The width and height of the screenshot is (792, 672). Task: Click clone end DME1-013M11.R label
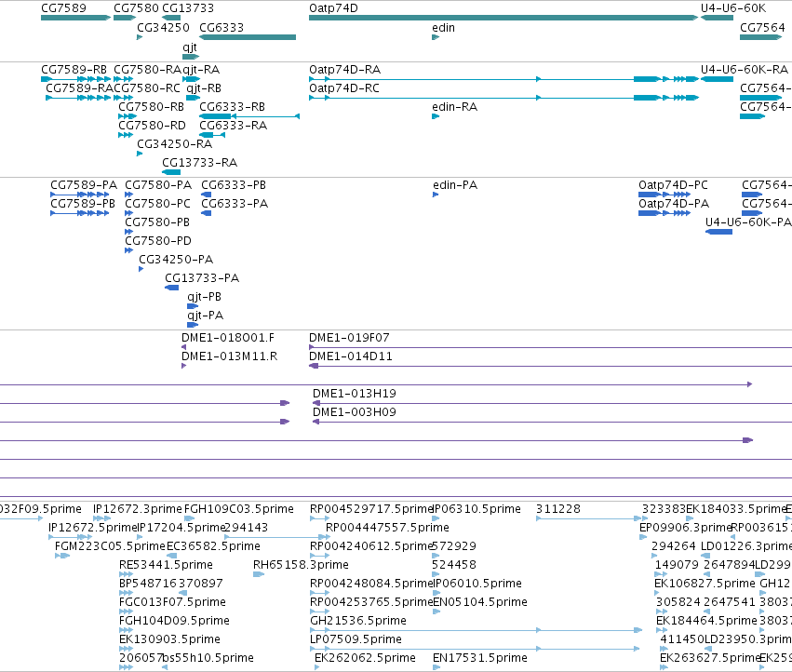[230, 356]
